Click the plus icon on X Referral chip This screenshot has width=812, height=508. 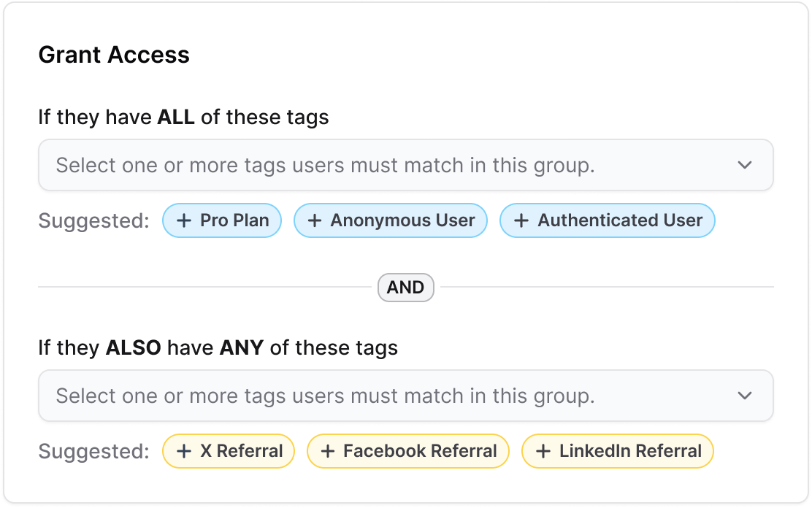184,451
